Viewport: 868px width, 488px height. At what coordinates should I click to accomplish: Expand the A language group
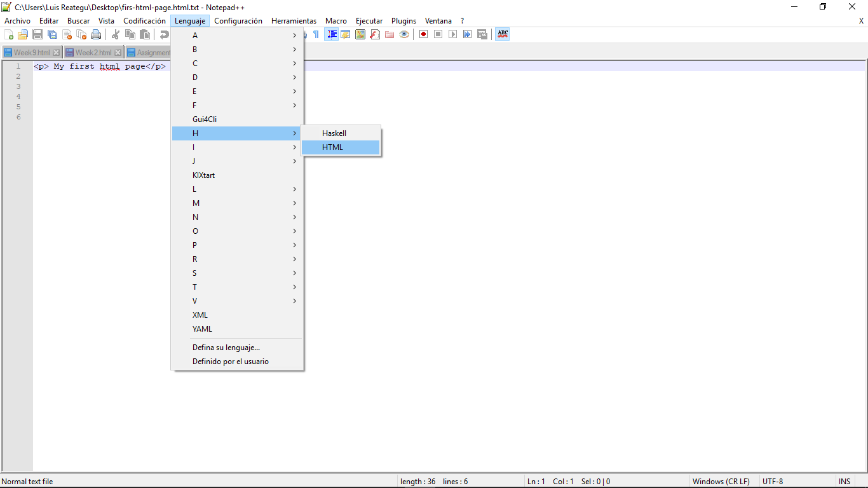[238, 36]
